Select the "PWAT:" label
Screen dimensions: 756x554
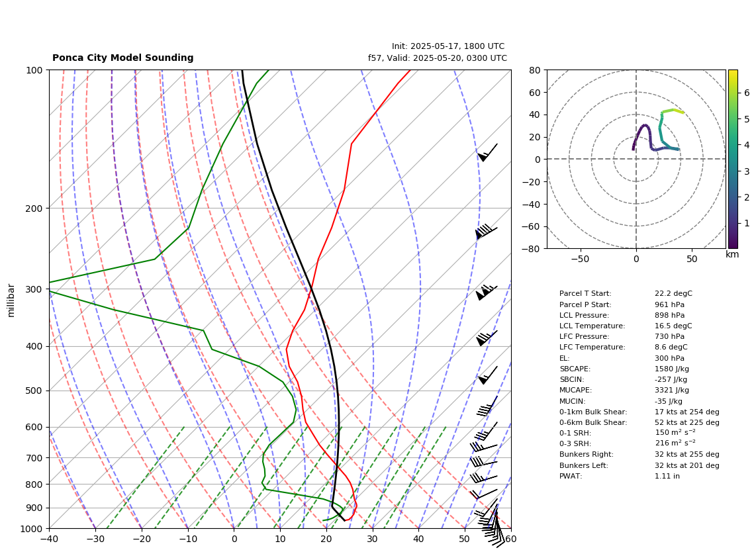571,476
